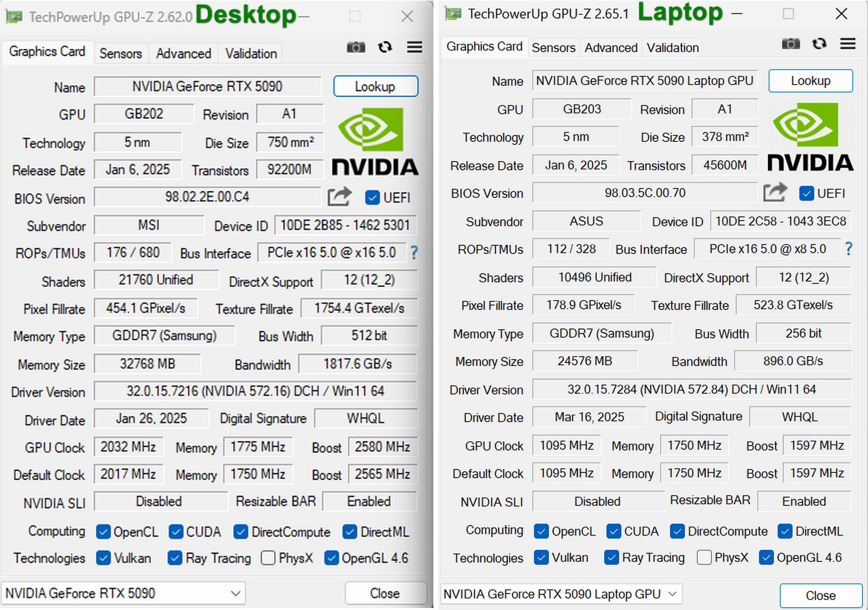
Task: Click Close button at bottom of Laptop window
Action: tap(821, 596)
